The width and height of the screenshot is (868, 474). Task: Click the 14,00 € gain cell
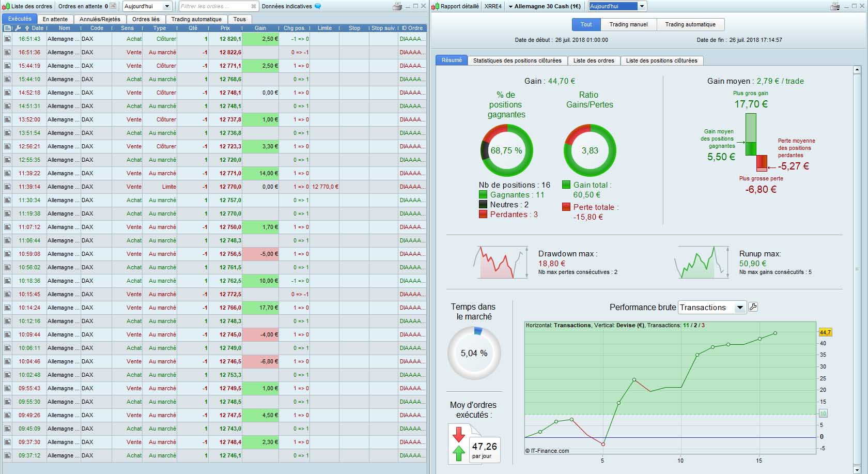[x=260, y=173]
